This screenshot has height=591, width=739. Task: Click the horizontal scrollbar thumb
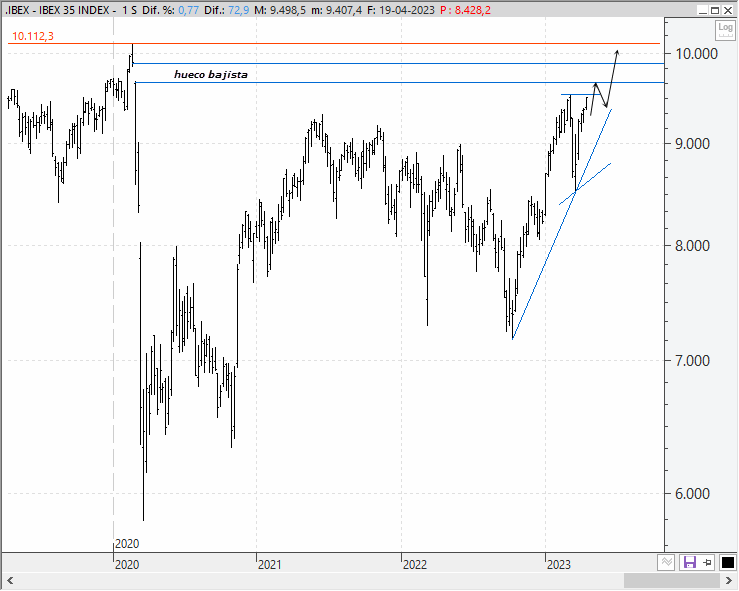(x=672, y=580)
